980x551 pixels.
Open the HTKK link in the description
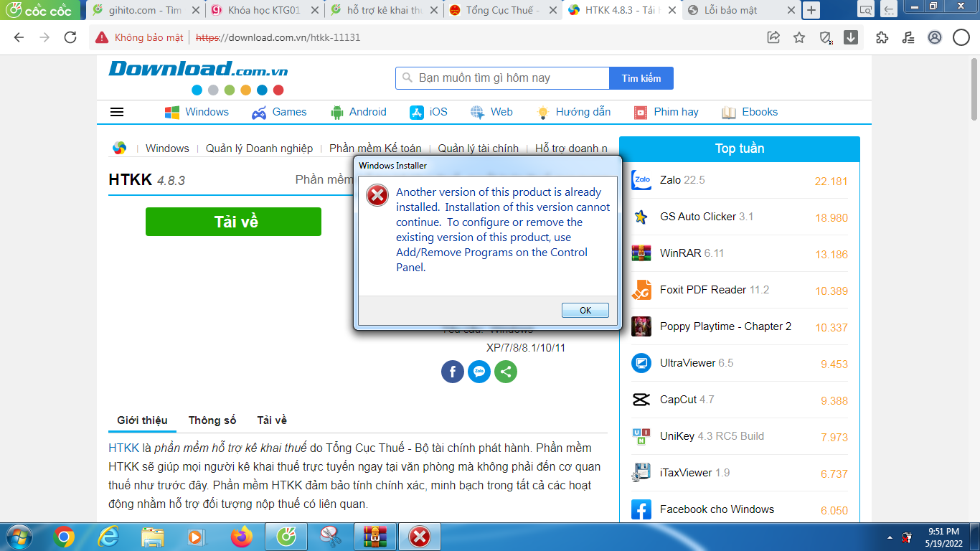pyautogui.click(x=123, y=448)
